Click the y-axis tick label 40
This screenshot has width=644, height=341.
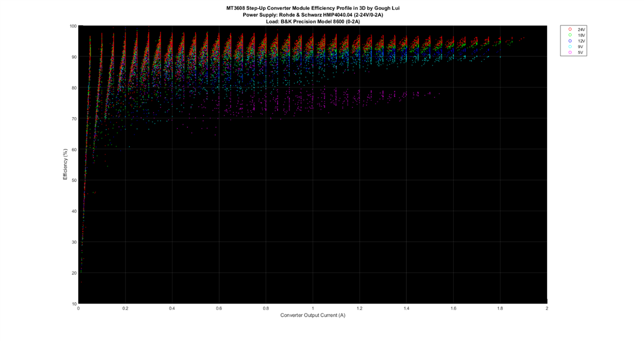click(x=74, y=211)
